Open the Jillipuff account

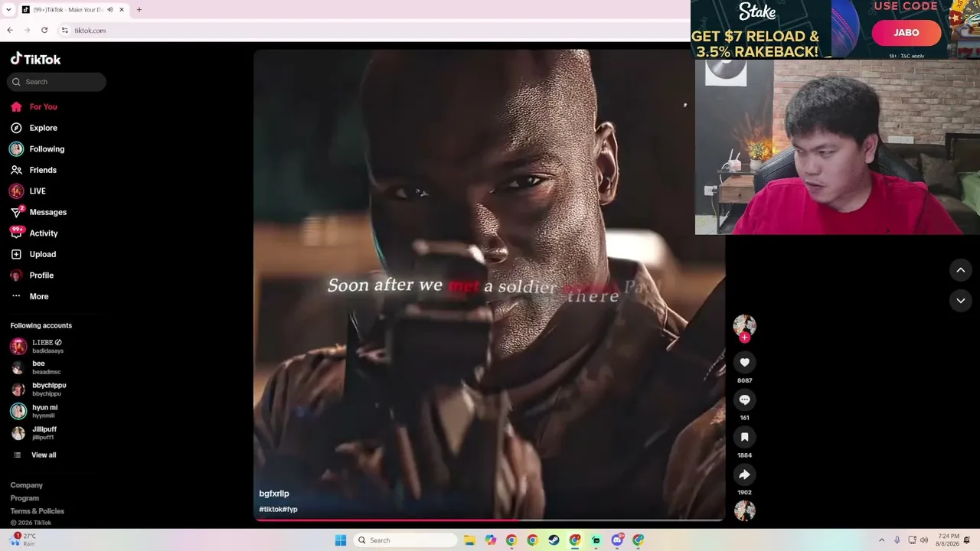34,432
